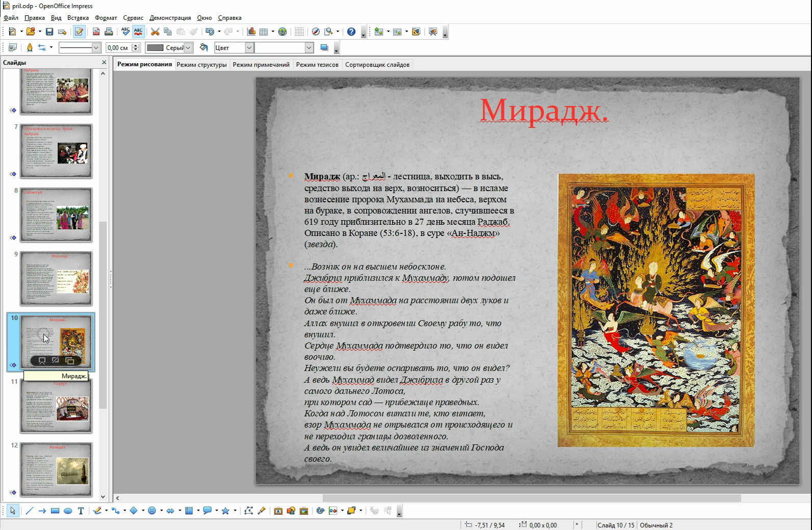Expand the Undo history arrow
The height and width of the screenshot is (530, 812).
tap(219, 32)
